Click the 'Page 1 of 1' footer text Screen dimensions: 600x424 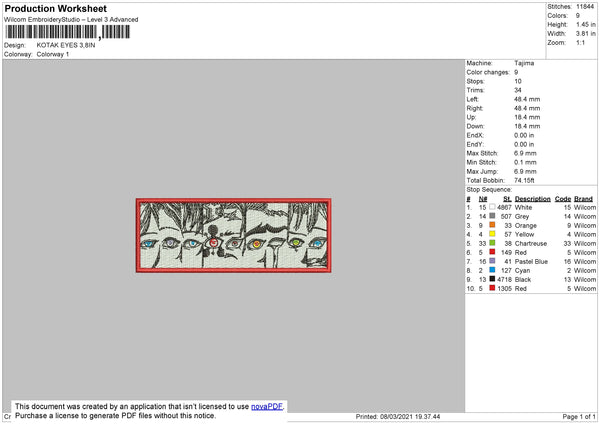(579, 416)
